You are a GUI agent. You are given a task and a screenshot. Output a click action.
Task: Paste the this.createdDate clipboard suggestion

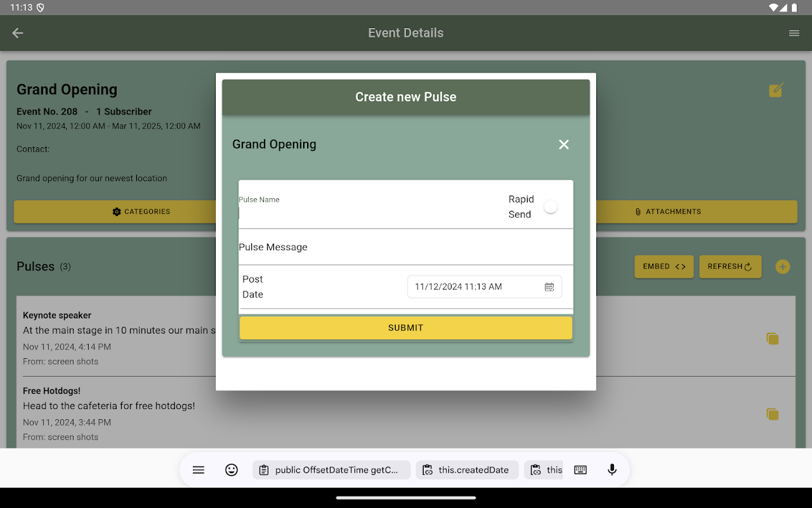coord(467,470)
